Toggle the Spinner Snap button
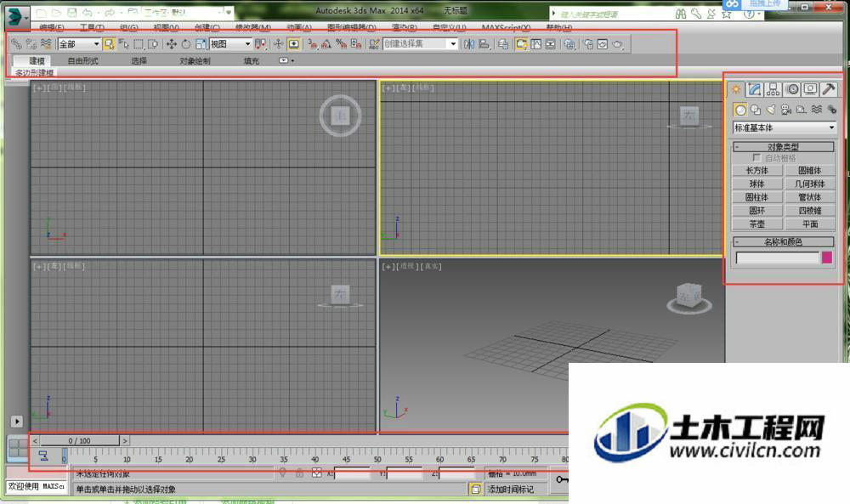Viewport: 850px width, 504px height. coord(355,44)
